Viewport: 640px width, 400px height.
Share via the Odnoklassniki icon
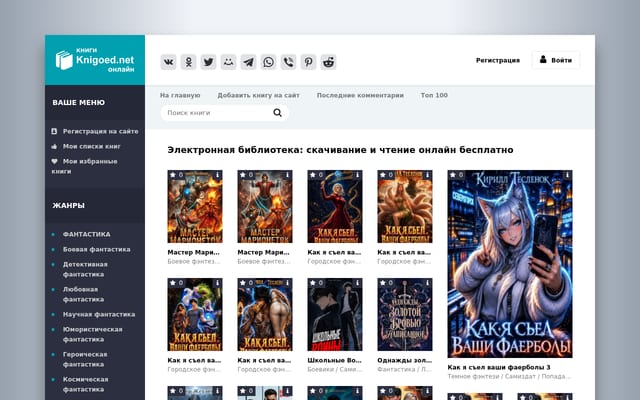(x=188, y=62)
